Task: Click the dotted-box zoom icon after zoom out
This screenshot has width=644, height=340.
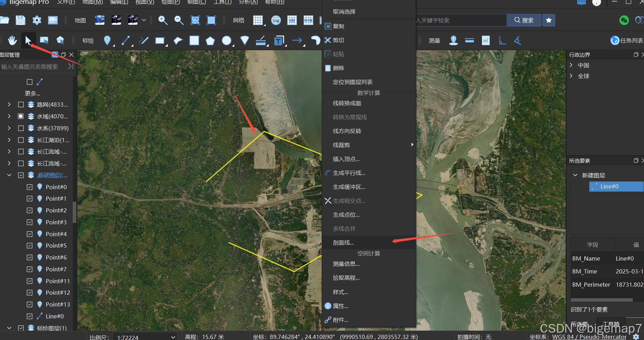Action: coord(195,20)
